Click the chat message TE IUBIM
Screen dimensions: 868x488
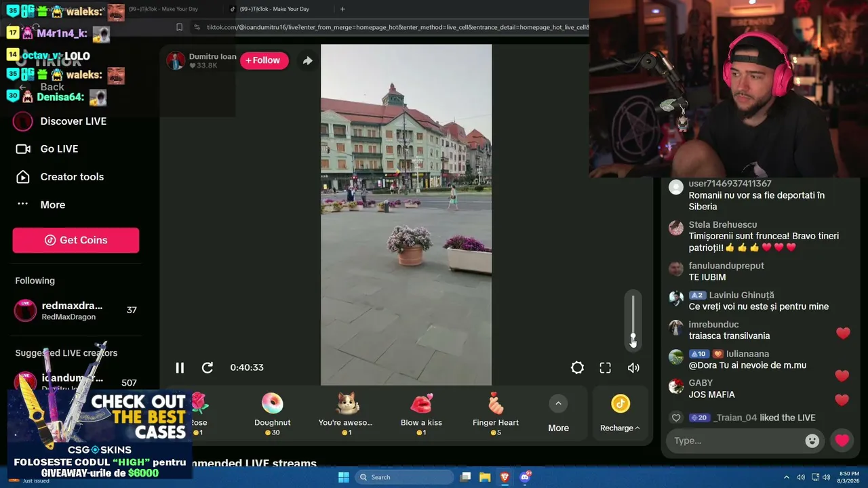coord(707,277)
